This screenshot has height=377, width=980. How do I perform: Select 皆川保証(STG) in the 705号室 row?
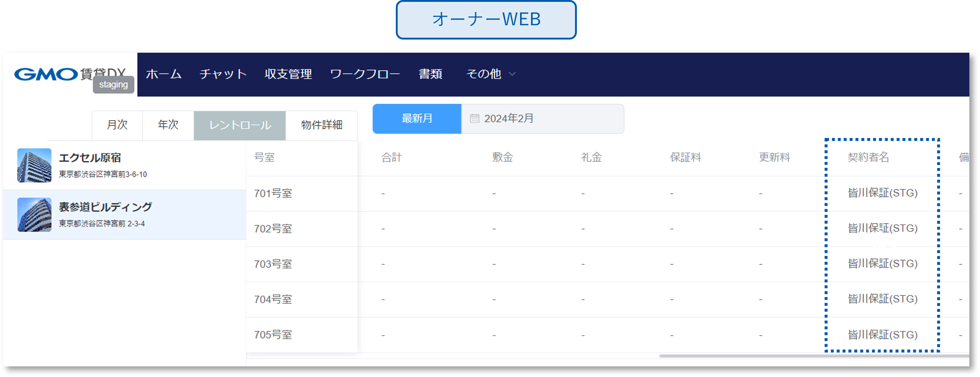click(882, 335)
